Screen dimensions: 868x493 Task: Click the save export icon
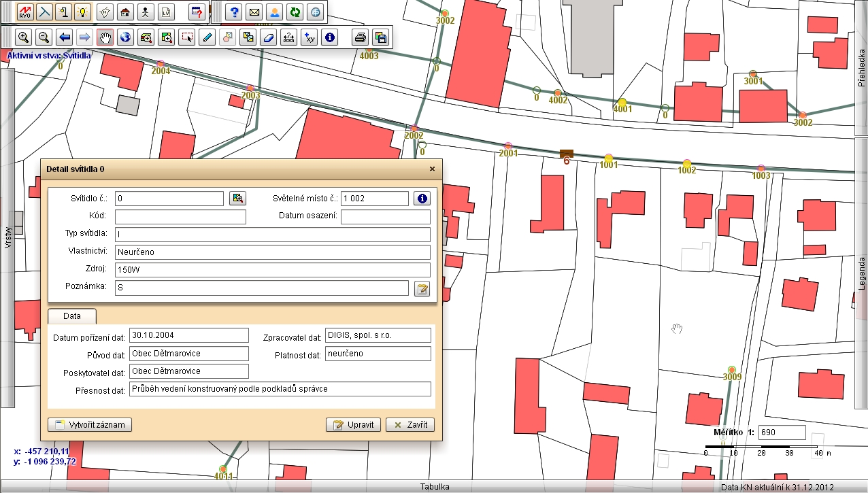coord(381,37)
